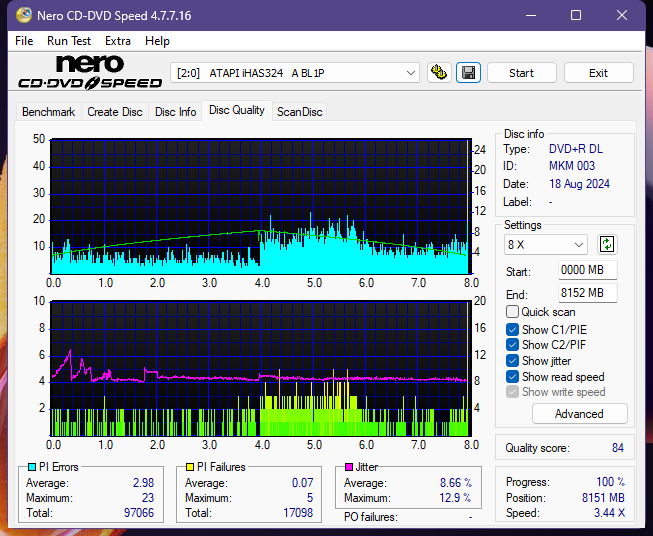This screenshot has width=653, height=536.
Task: Close the Nero CD-DVD Speed window
Action: tap(622, 15)
